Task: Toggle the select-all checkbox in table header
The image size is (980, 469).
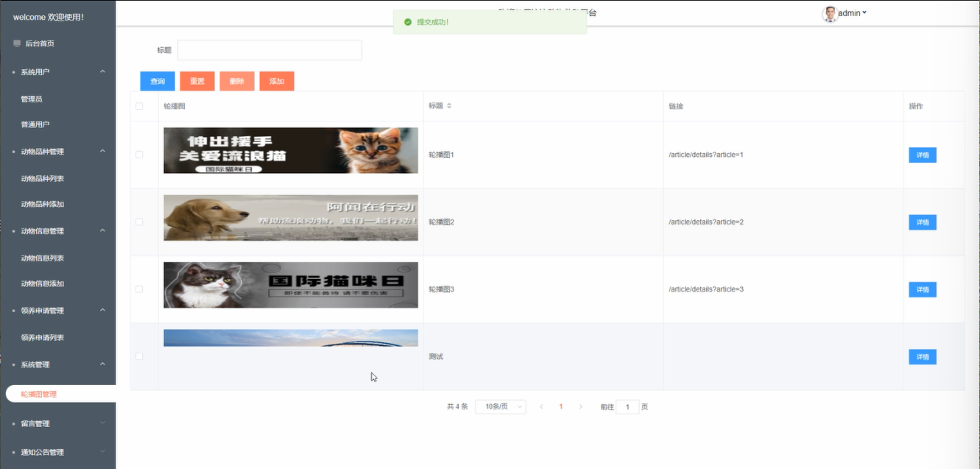Action: point(139,106)
